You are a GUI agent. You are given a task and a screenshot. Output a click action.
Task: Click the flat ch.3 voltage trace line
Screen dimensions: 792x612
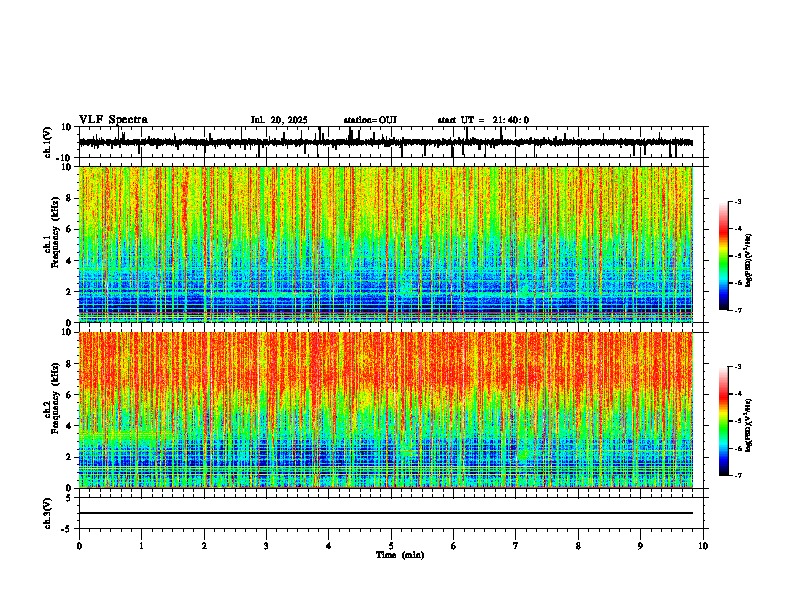385,513
